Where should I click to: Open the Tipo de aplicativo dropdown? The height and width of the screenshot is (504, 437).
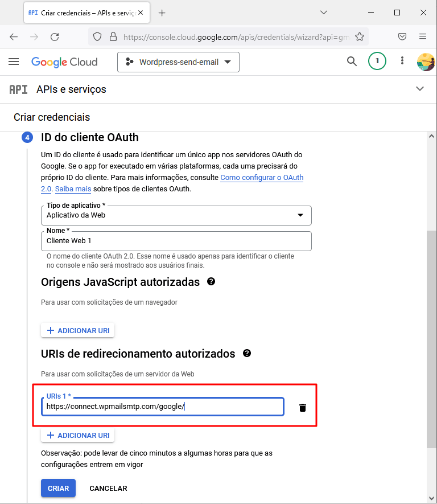coord(176,215)
